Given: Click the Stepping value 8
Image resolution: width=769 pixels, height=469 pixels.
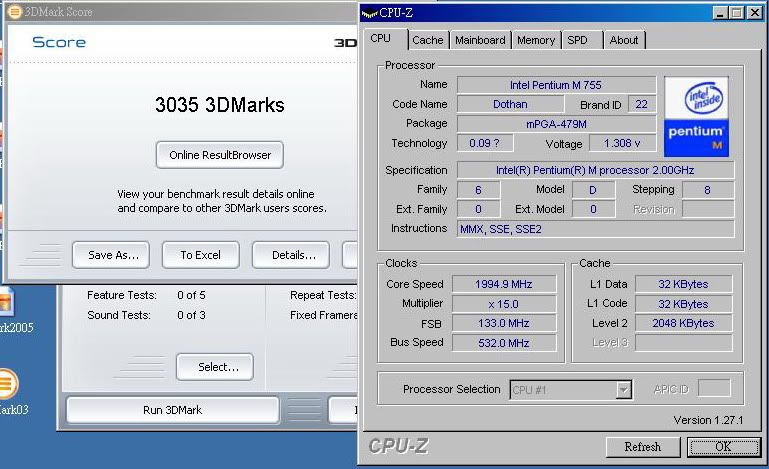Looking at the screenshot, I should [x=708, y=190].
